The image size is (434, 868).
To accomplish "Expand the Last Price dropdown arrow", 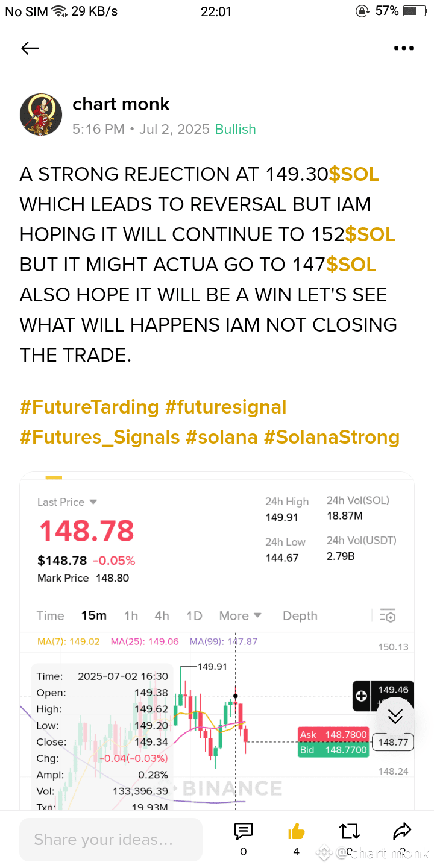I will click(x=93, y=502).
